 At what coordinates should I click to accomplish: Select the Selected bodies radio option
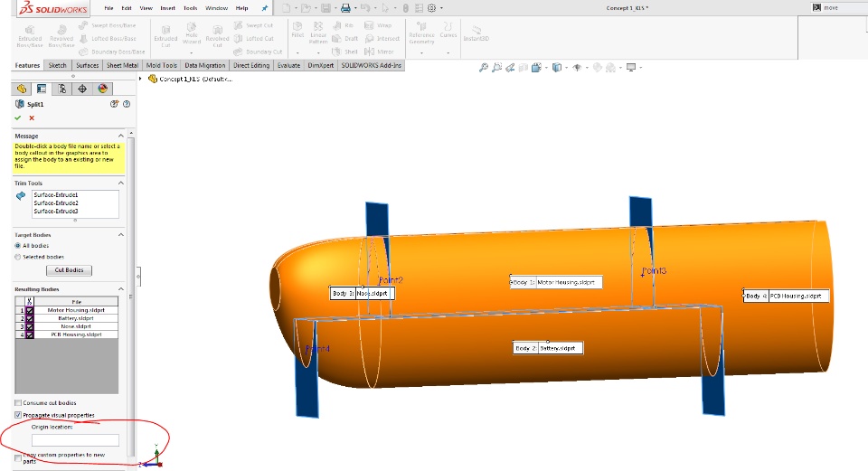[x=18, y=257]
